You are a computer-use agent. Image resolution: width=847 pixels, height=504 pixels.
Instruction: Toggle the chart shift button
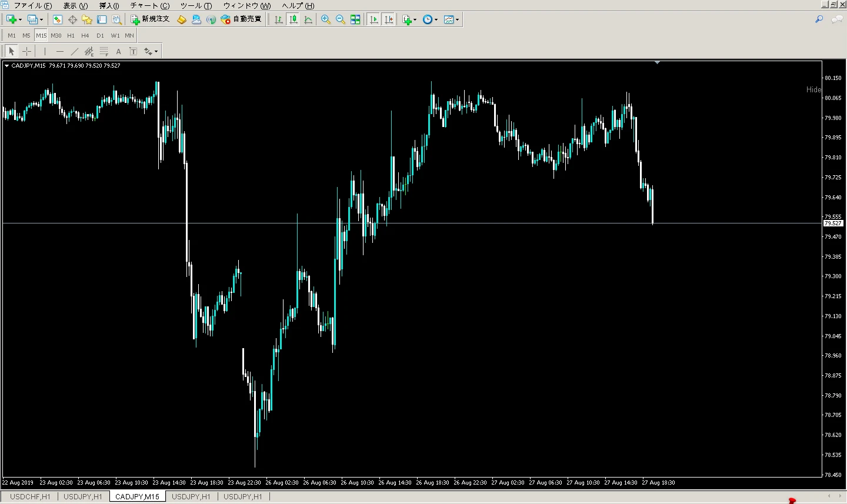(388, 19)
